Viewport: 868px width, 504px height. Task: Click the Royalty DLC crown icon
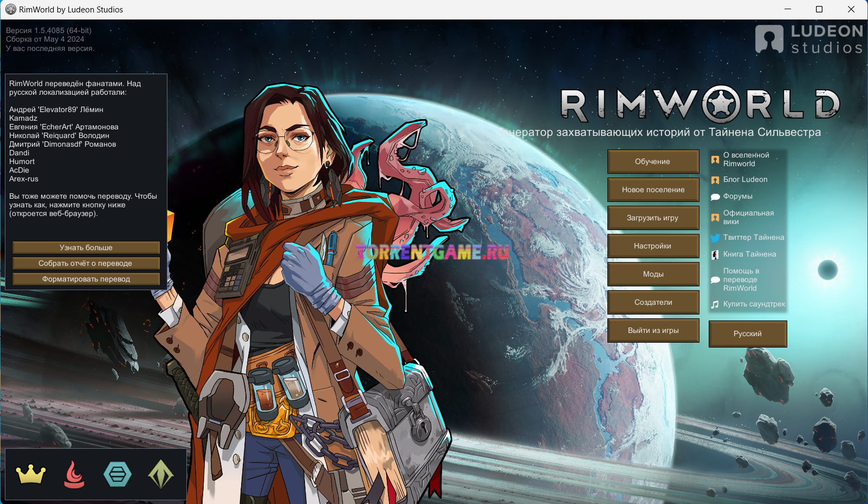31,475
